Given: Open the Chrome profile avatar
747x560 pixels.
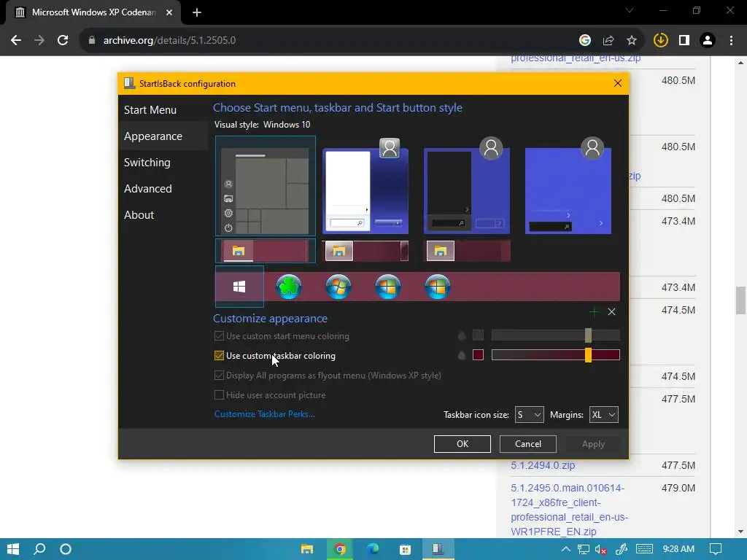Looking at the screenshot, I should pyautogui.click(x=708, y=41).
